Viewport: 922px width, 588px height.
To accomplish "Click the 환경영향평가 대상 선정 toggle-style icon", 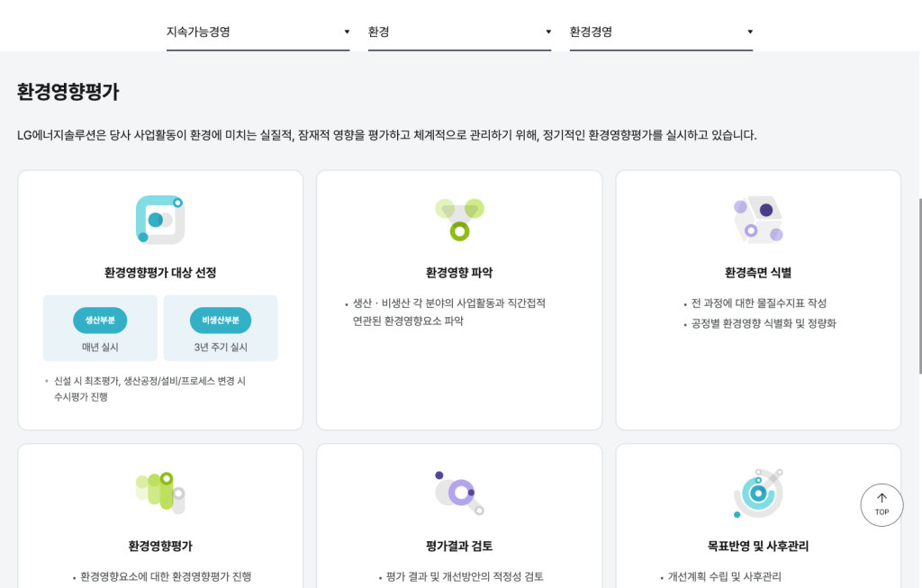I will pyautogui.click(x=160, y=220).
